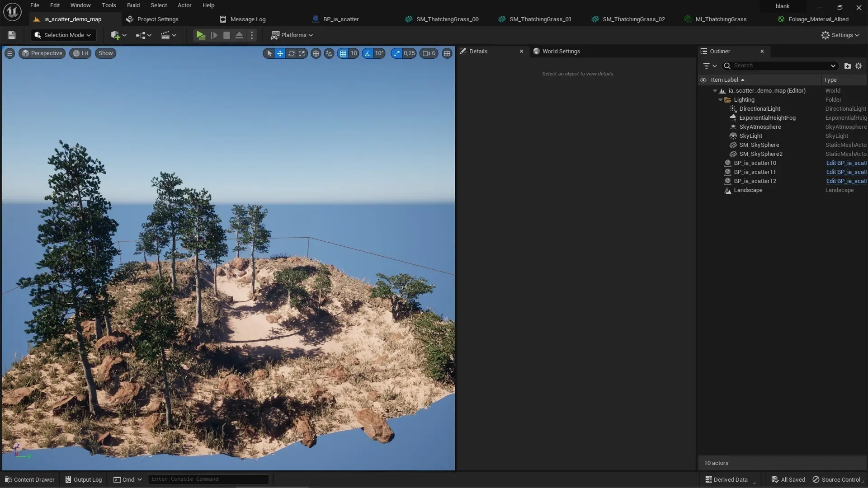Open the File menu
This screenshot has width=868, height=488.
35,5
